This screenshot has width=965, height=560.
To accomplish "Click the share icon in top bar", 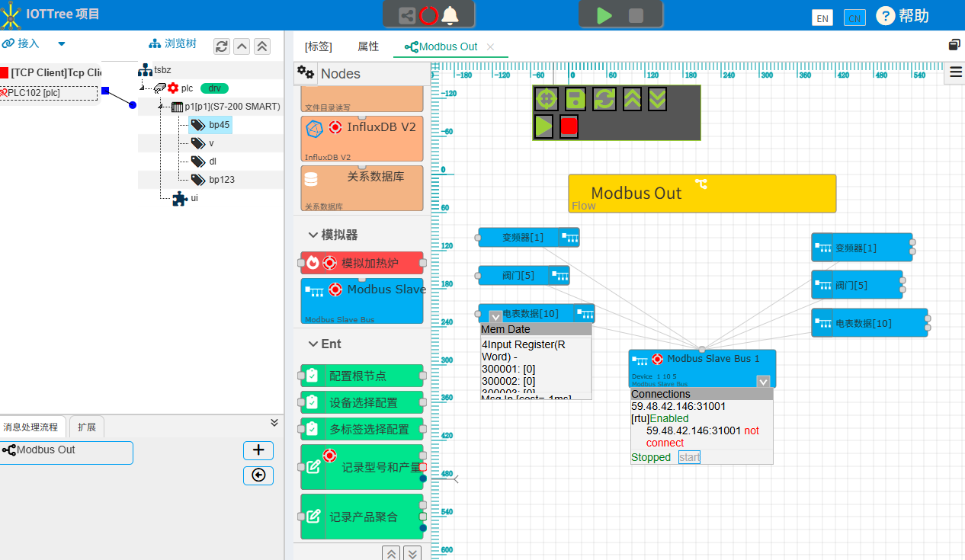I will click(x=408, y=15).
